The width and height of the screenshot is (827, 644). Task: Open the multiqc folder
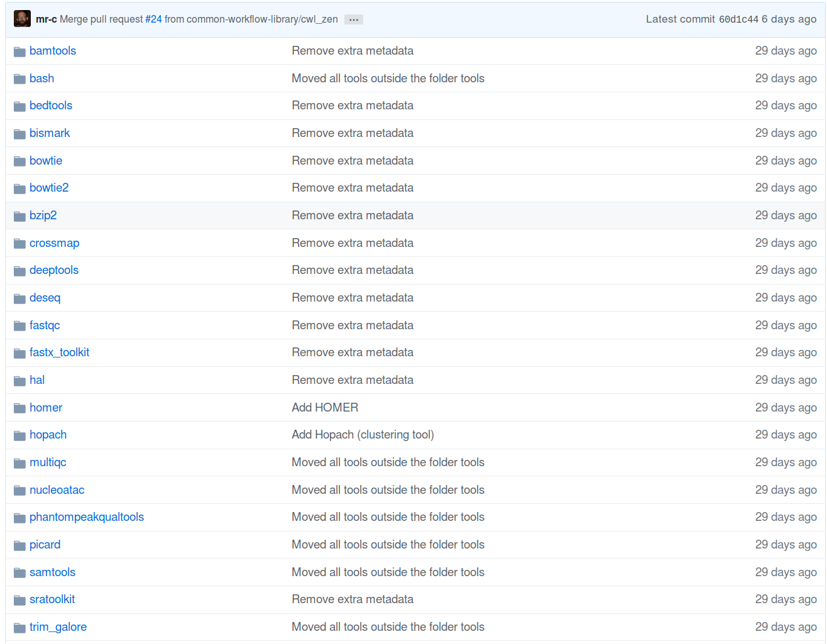[x=48, y=462]
